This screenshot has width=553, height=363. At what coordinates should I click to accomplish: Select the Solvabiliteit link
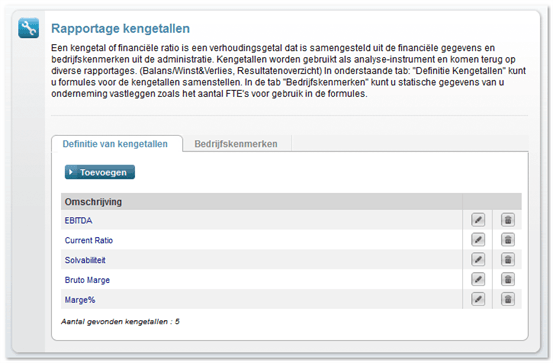(85, 260)
